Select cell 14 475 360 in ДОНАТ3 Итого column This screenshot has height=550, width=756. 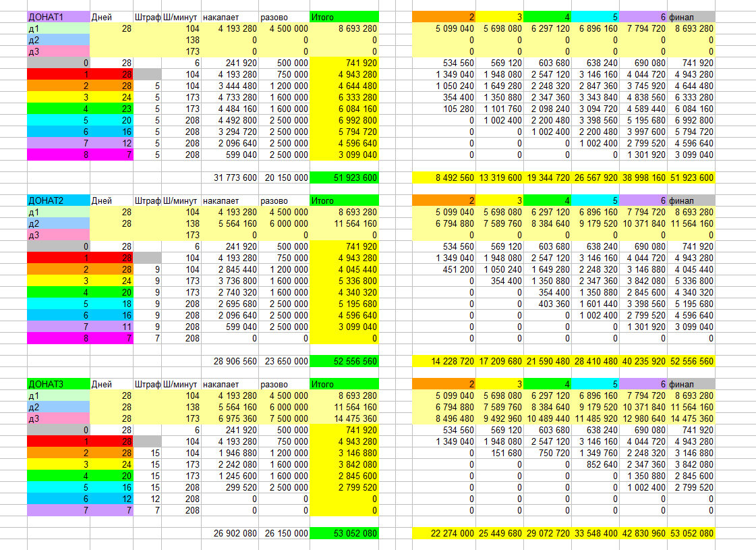[x=344, y=419]
